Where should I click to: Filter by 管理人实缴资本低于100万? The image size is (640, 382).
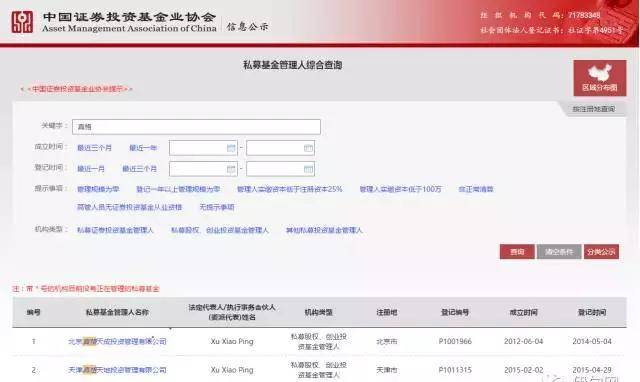[400, 189]
